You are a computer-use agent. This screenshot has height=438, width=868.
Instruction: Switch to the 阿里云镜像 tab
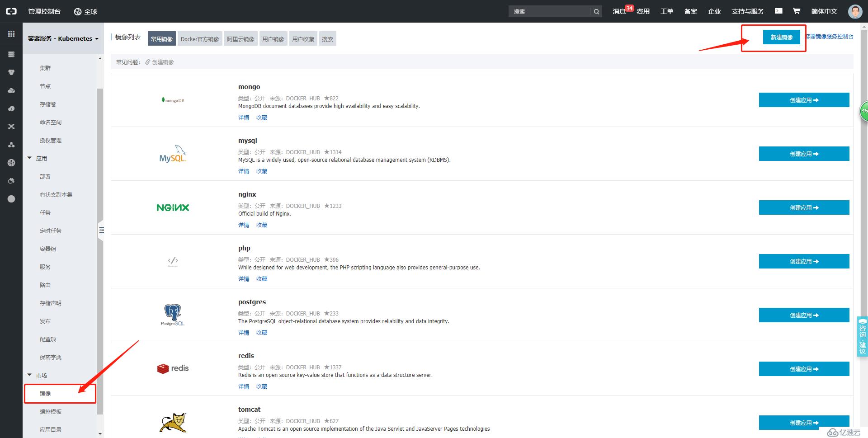(241, 39)
